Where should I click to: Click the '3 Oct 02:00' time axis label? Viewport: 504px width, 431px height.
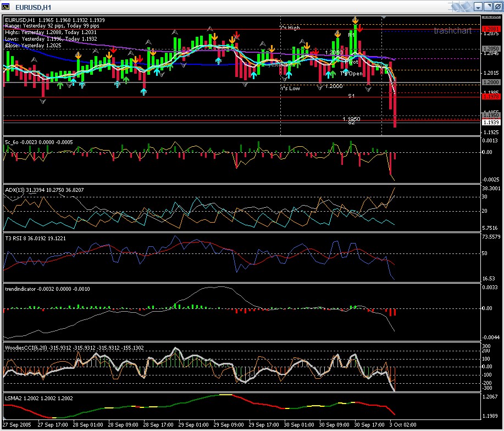point(403,424)
